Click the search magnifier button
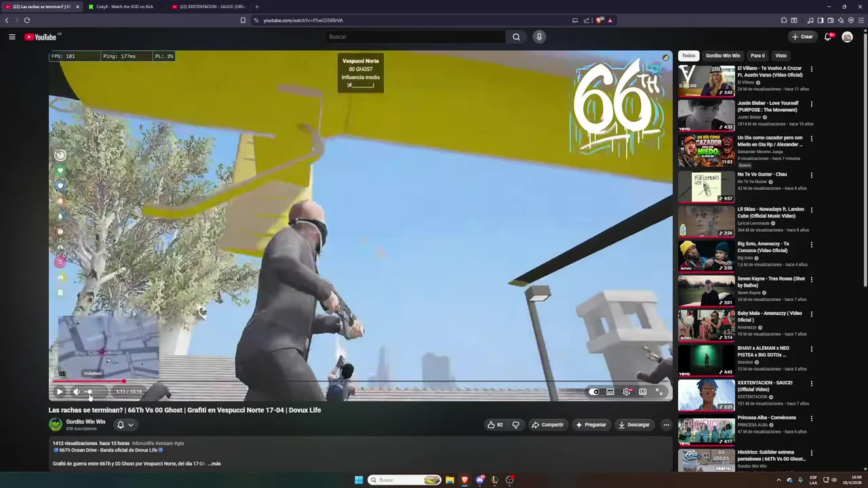 point(516,37)
